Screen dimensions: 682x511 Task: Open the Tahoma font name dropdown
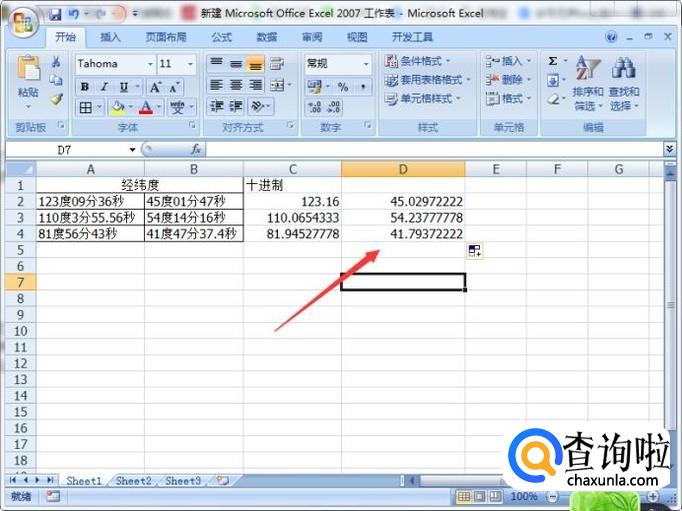(x=149, y=63)
